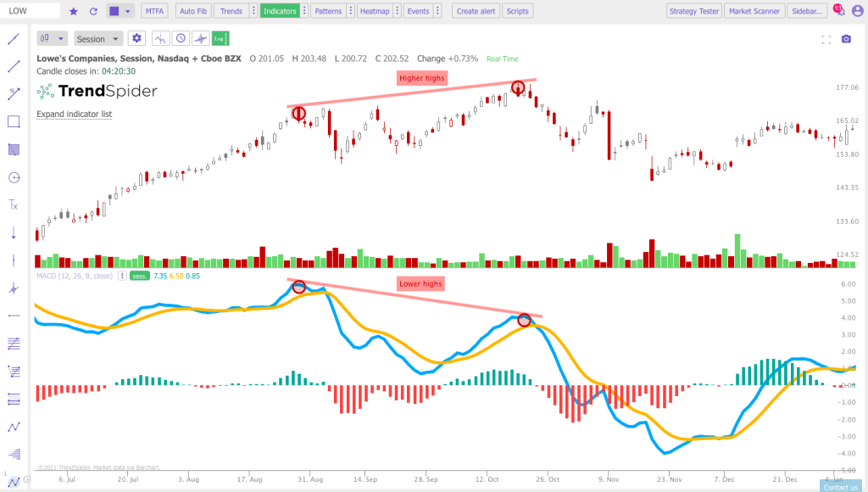Toggle the MACD sess. badge
The image size is (868, 492).
pos(140,276)
